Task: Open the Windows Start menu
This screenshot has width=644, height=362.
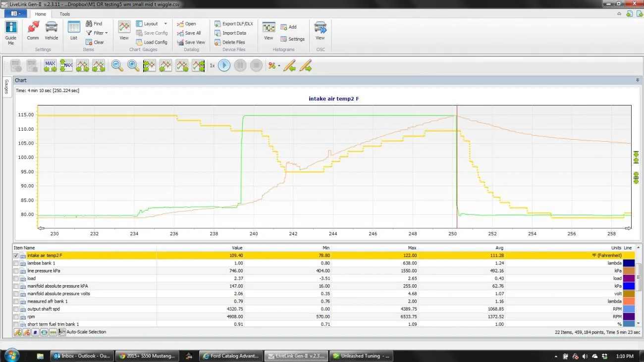Action: pos(11,355)
